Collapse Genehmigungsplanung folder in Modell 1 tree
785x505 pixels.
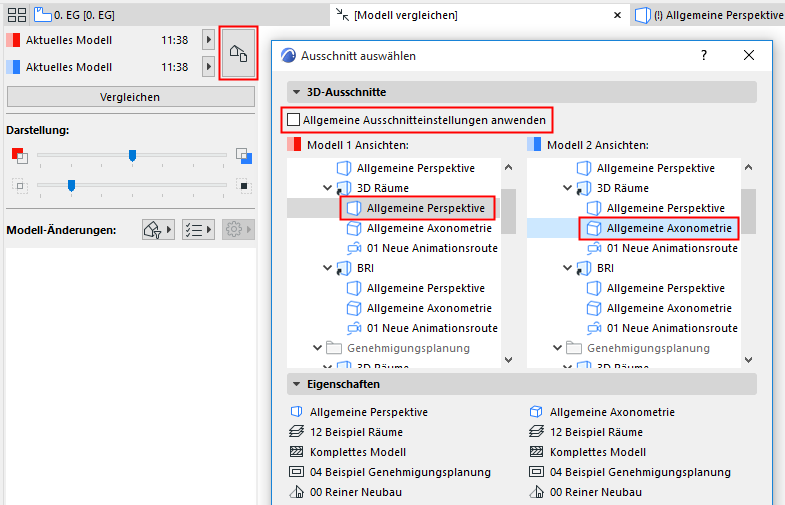(x=317, y=347)
